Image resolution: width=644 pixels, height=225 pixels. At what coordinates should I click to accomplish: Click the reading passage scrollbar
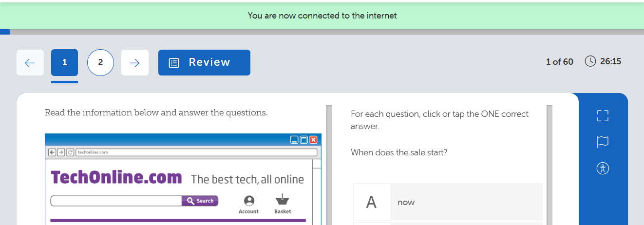[x=329, y=165]
